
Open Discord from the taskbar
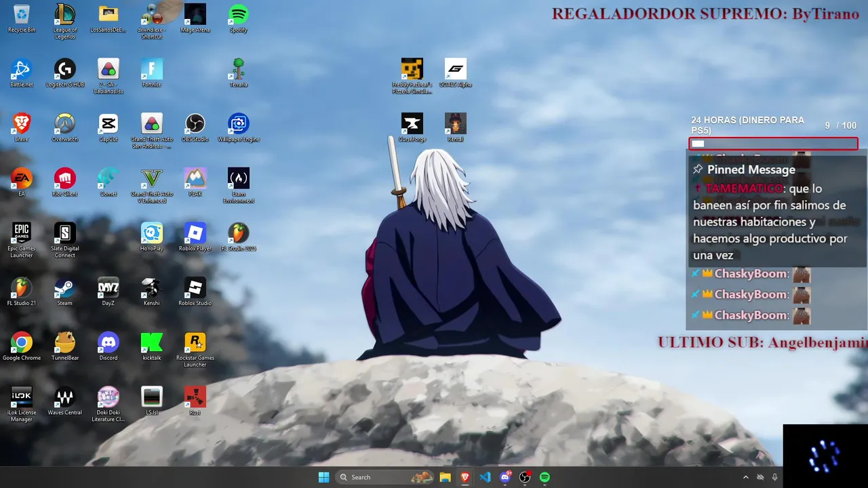pyautogui.click(x=505, y=477)
